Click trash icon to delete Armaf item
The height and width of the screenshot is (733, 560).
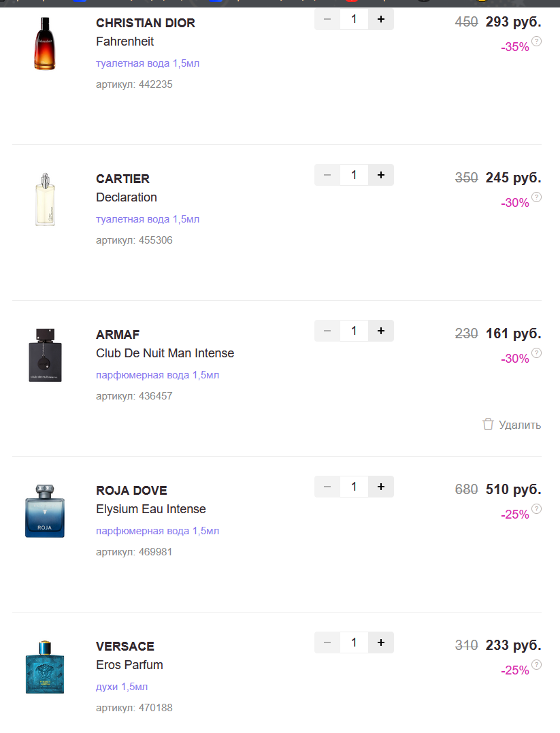488,425
